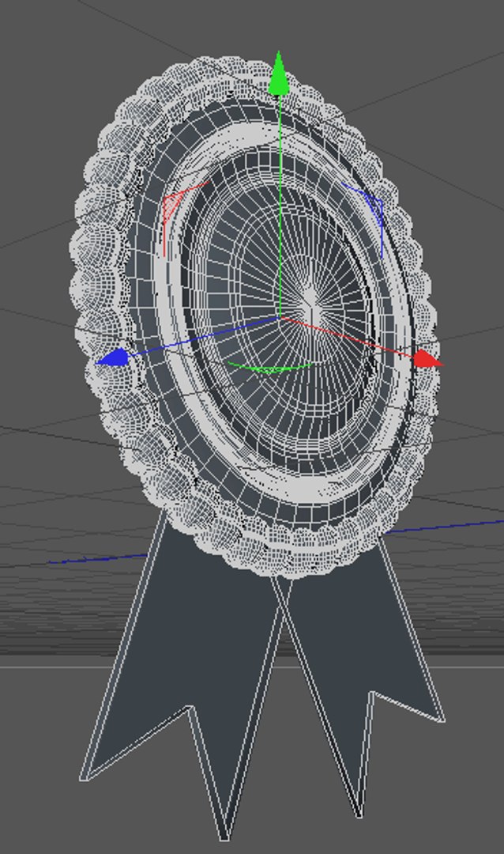
Task: Grab the blue Z-axis arrow handle
Action: [x=113, y=358]
